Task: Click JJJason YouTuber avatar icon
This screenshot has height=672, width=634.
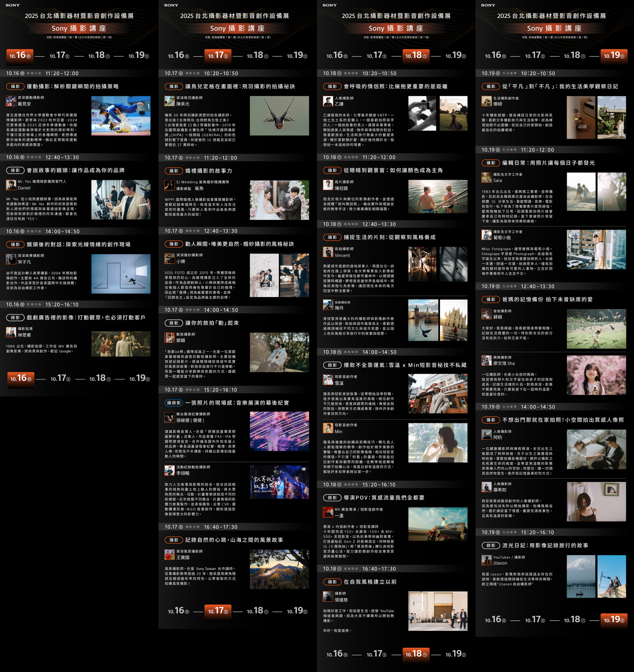Action: point(487,560)
